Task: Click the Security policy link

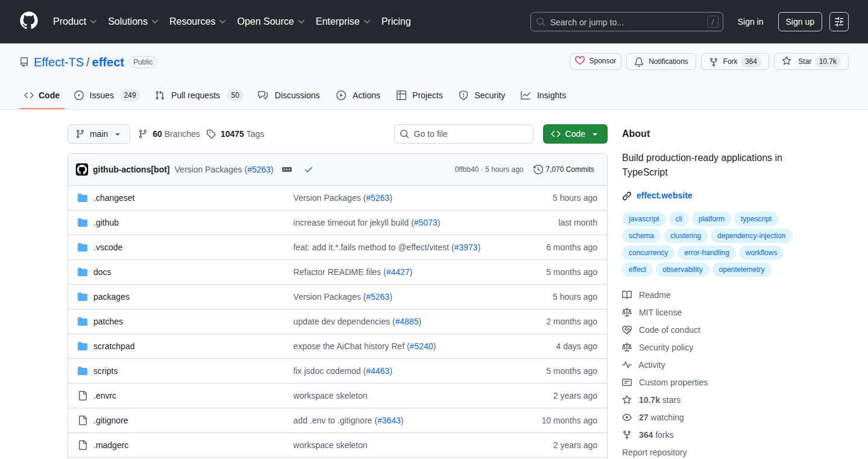Action: [666, 347]
